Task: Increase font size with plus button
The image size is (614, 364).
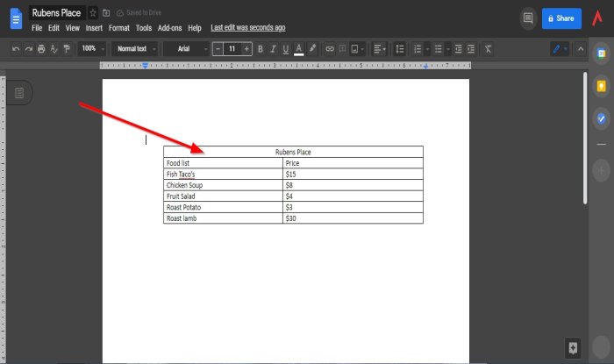Action: tap(246, 49)
